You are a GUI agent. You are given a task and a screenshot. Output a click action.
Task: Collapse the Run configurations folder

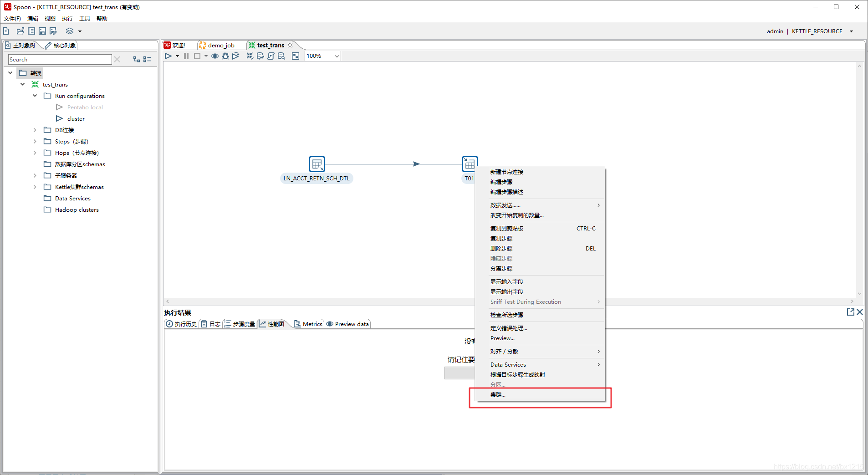(35, 96)
